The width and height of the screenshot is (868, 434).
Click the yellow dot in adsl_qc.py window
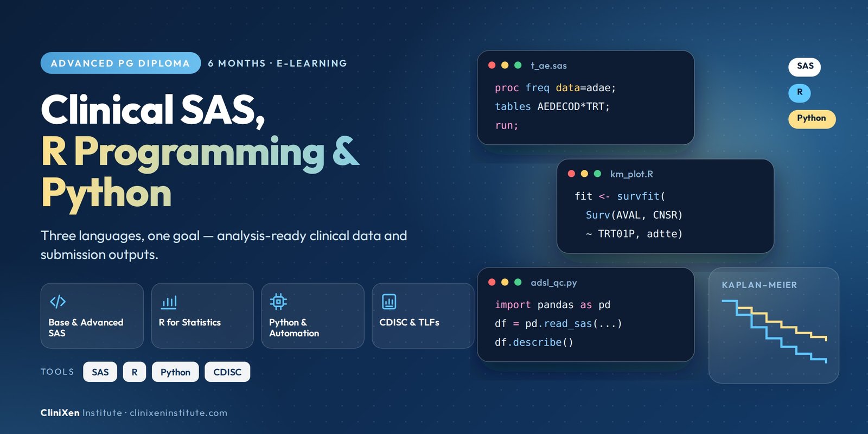click(x=505, y=282)
